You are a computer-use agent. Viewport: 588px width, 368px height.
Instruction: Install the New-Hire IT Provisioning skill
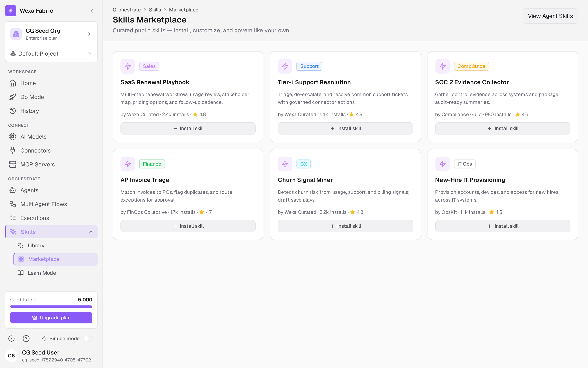tap(502, 226)
